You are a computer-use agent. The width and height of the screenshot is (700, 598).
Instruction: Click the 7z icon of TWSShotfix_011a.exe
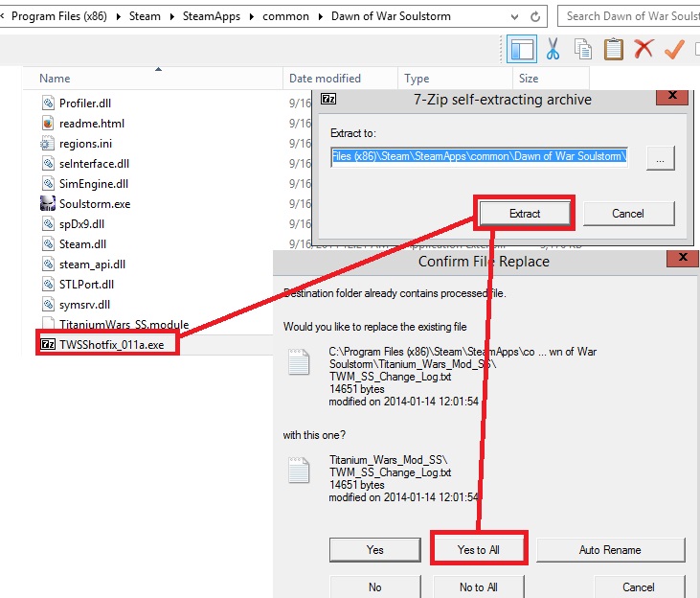tap(48, 344)
